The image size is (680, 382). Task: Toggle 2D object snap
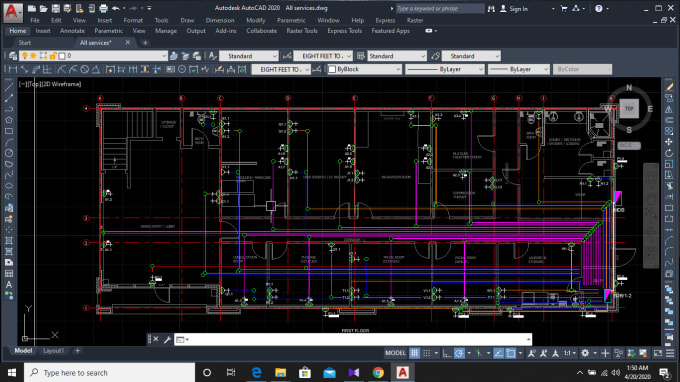click(x=511, y=353)
